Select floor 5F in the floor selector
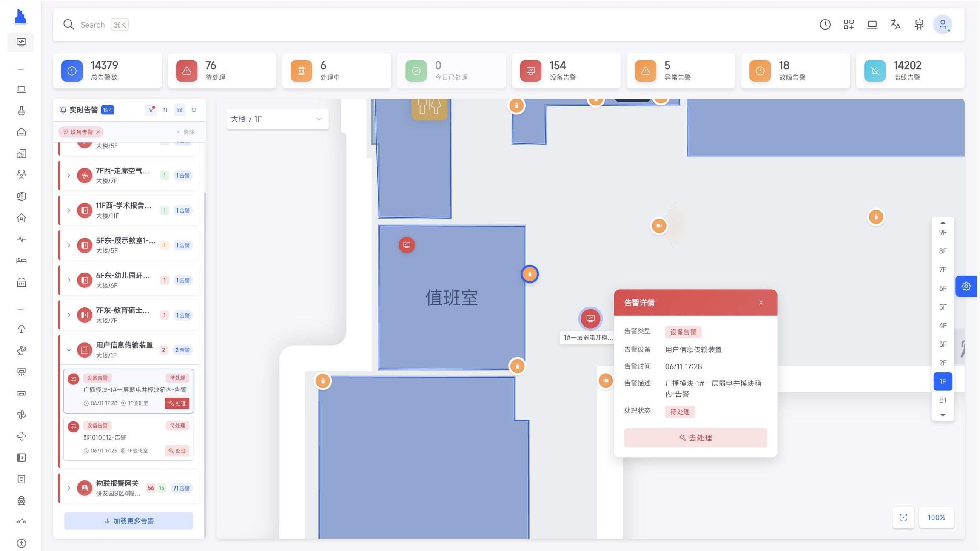The height and width of the screenshot is (551, 980). tap(943, 307)
